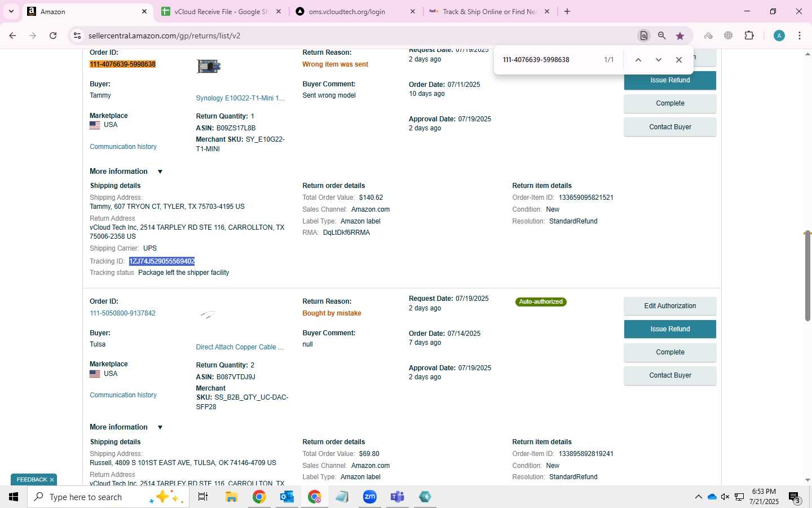
Task: Open the Extensions puzzle icon
Action: pyautogui.click(x=749, y=36)
